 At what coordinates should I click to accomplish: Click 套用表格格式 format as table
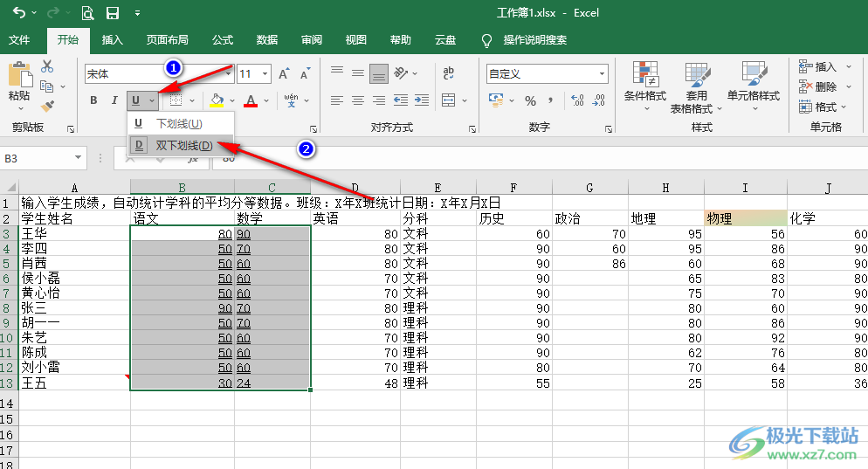696,87
